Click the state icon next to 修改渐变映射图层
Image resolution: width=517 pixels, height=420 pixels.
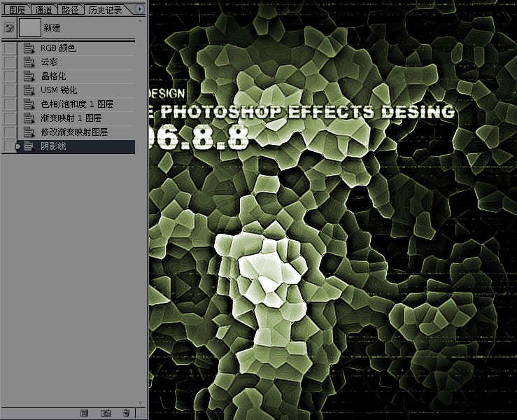click(29, 132)
